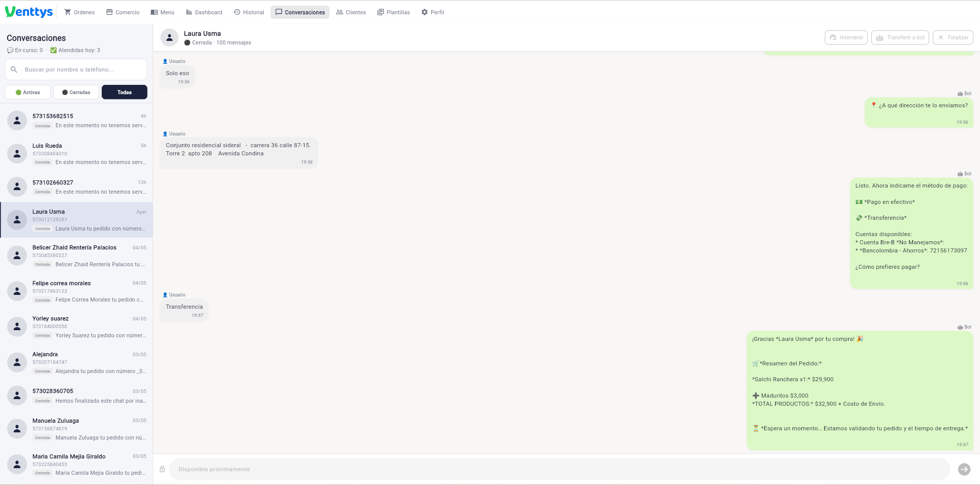Click Transferir a bot button
The image size is (980, 485).
[900, 37]
